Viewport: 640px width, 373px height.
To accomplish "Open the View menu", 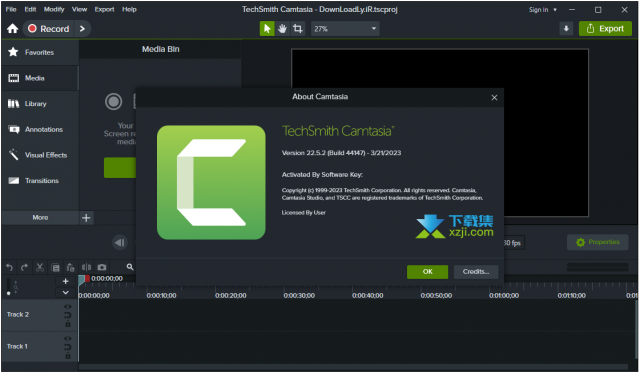I will pyautogui.click(x=79, y=9).
